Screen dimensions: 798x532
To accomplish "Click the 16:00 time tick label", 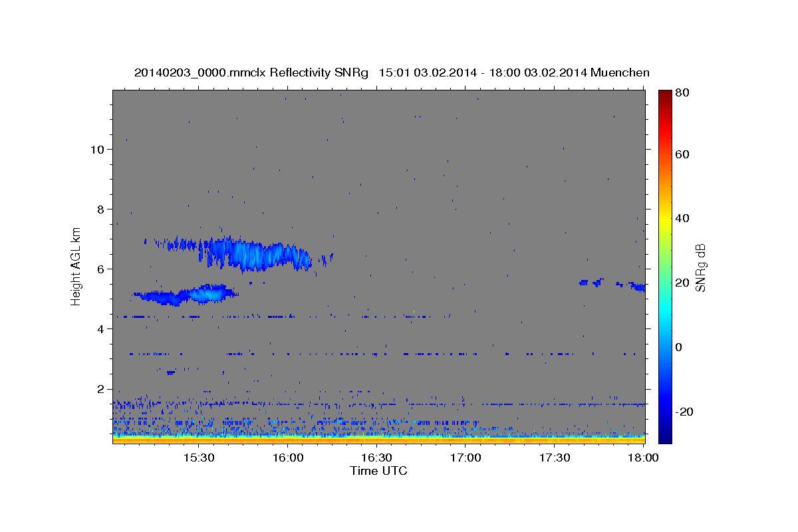I will tap(287, 458).
